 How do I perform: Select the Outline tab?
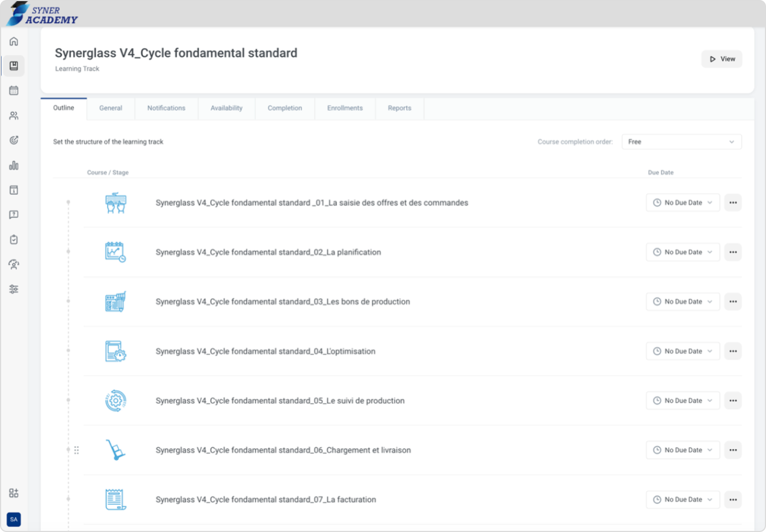[x=63, y=108]
